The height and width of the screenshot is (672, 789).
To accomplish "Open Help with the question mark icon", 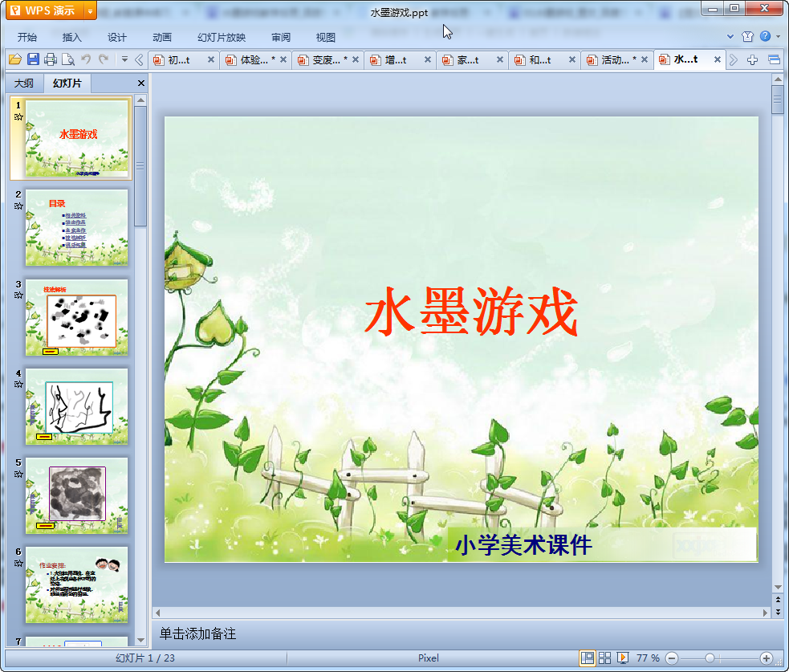I will coord(766,36).
